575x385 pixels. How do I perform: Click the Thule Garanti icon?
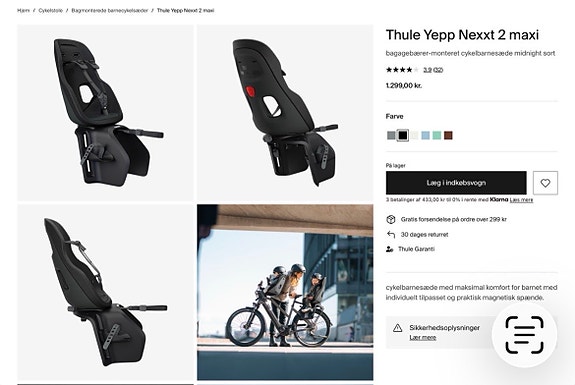pyautogui.click(x=389, y=249)
